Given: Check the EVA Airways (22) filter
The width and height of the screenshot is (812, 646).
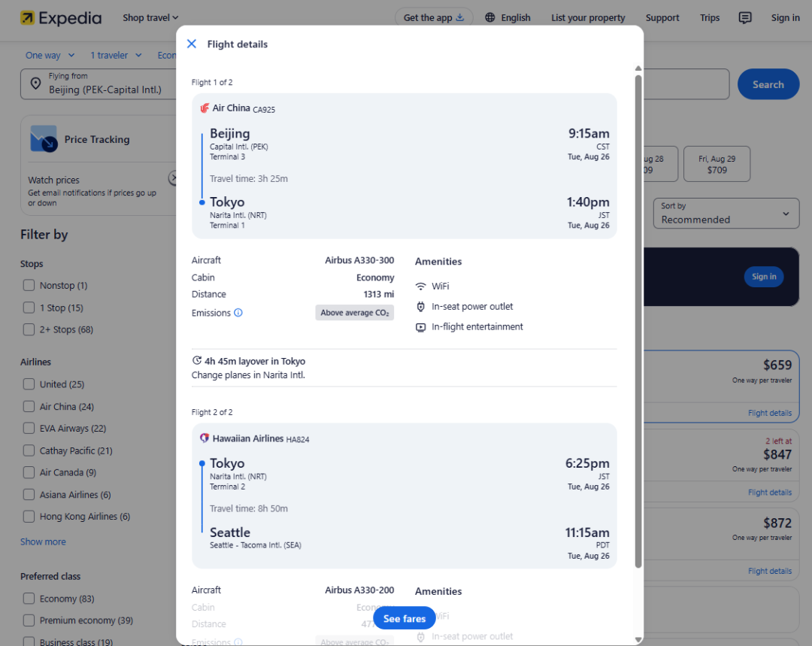Looking at the screenshot, I should [x=29, y=429].
